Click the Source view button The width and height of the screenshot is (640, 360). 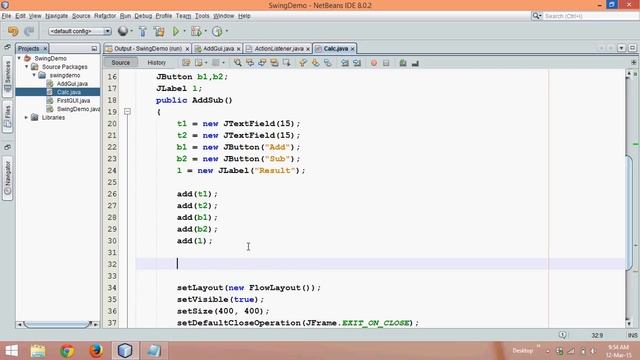point(121,62)
